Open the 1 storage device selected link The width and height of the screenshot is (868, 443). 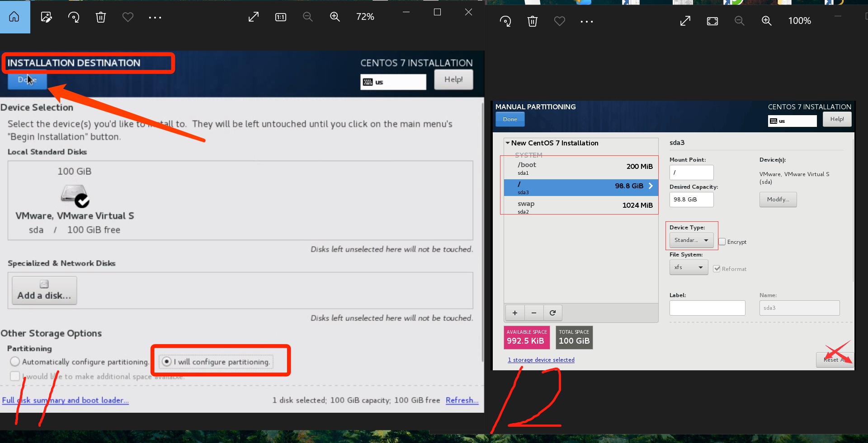point(541,360)
